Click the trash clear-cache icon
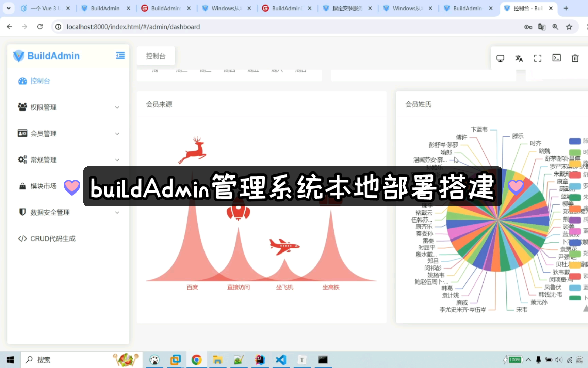 click(575, 58)
